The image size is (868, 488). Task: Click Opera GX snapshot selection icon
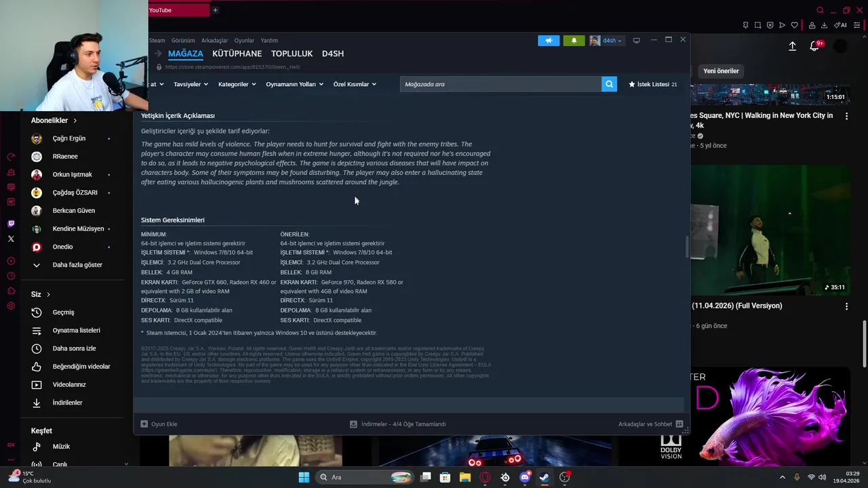tap(757, 25)
